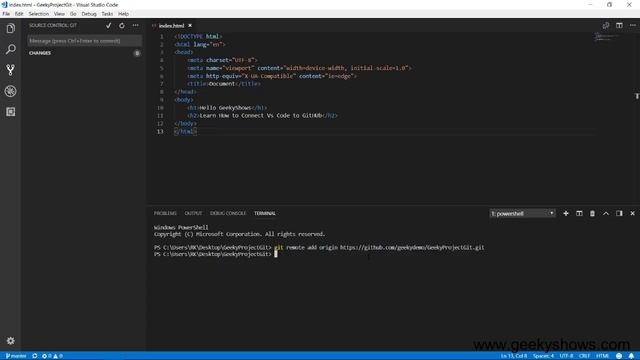
Task: Click line number 13 in the gutter
Action: coord(160,131)
